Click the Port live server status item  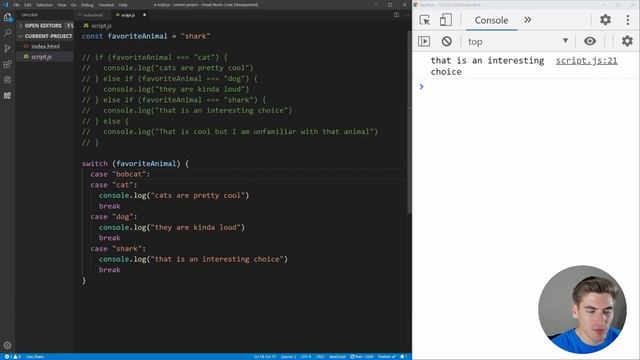pyautogui.click(x=362, y=357)
